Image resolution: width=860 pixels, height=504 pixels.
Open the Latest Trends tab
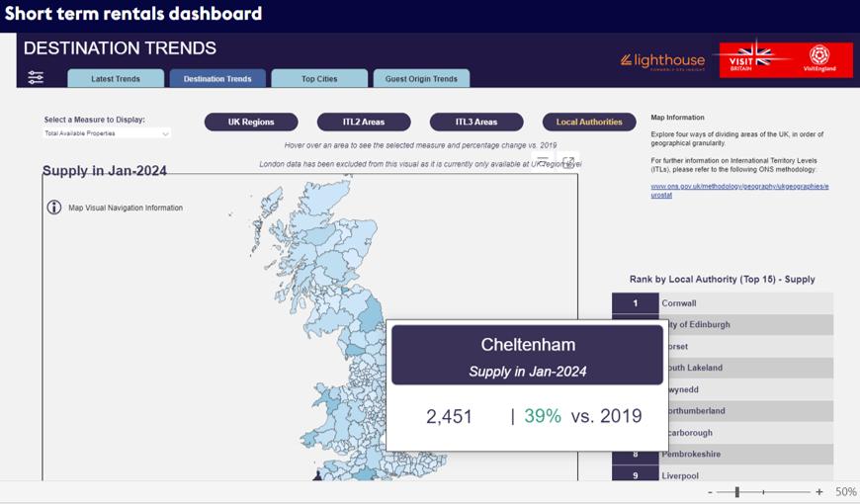[x=116, y=79]
